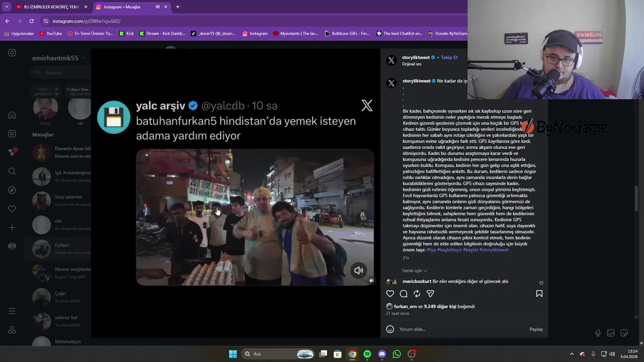Viewport: 644px width, 362px height.
Task: Click the Instagram logo in sidebar
Action: (12, 53)
